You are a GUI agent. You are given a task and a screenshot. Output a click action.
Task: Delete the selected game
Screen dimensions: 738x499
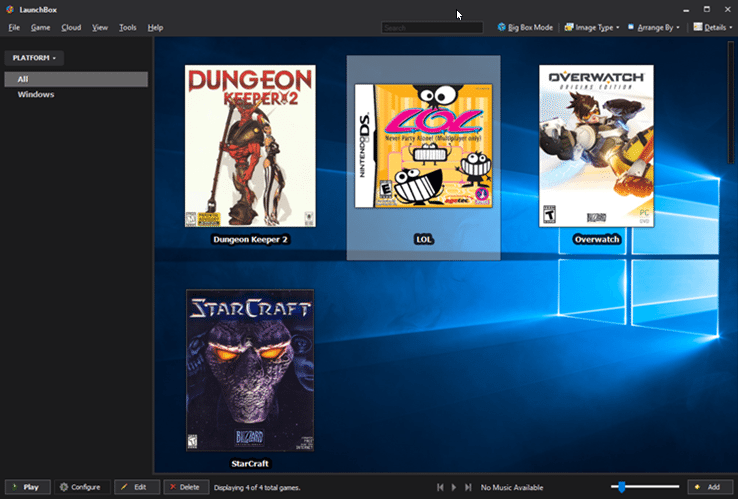click(x=187, y=487)
